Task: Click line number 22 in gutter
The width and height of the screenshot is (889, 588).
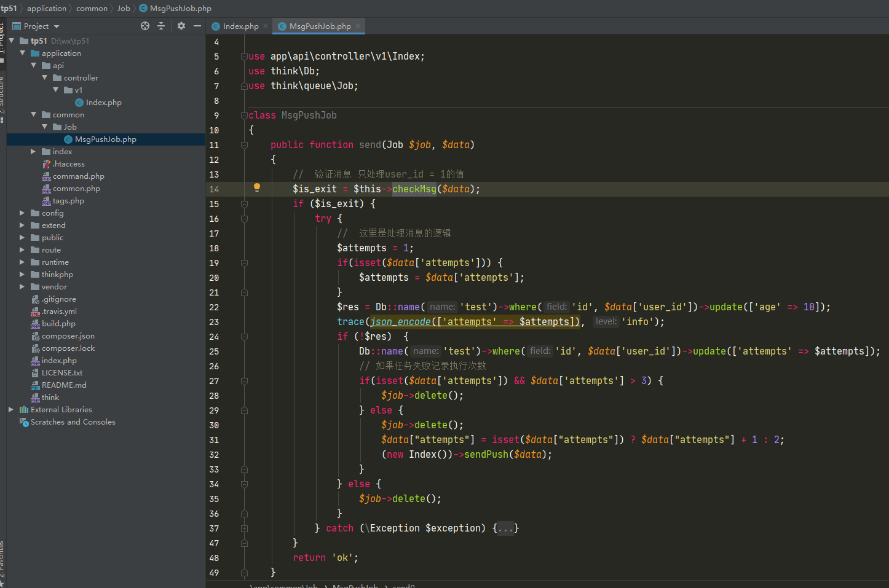Action: point(214,307)
